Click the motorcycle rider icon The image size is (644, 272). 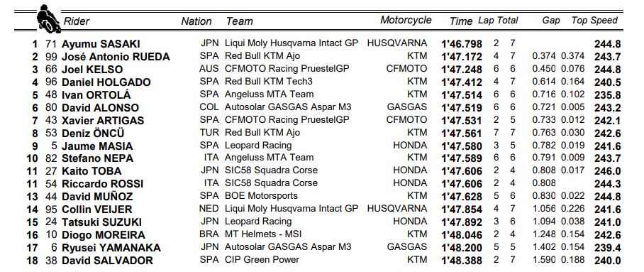tap(48, 19)
